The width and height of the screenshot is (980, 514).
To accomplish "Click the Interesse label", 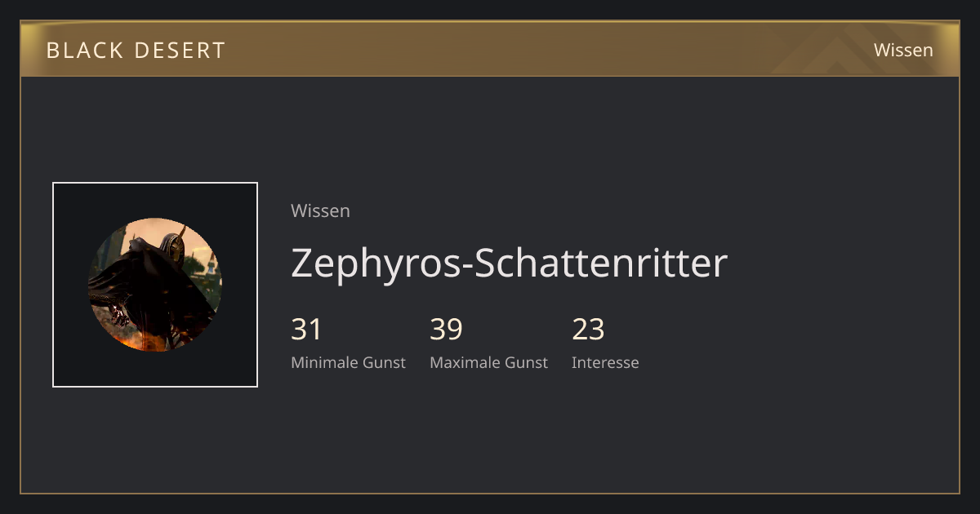I will 605,362.
